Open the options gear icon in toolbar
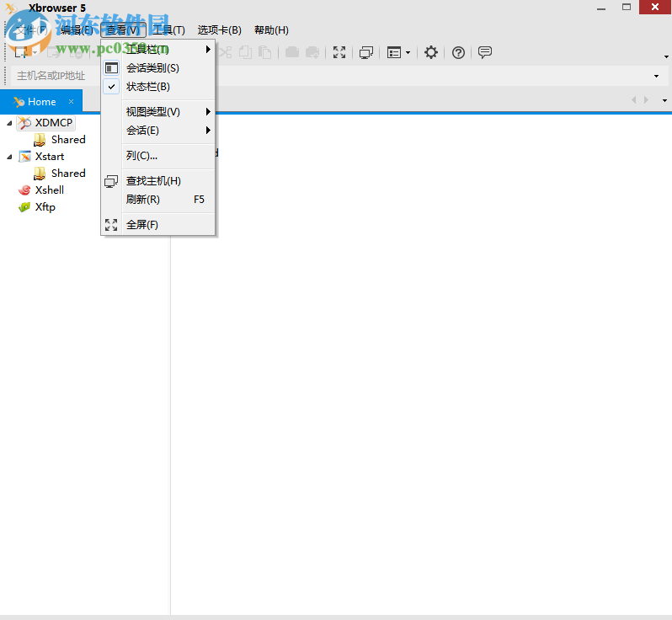Image resolution: width=672 pixels, height=620 pixels. 430,53
